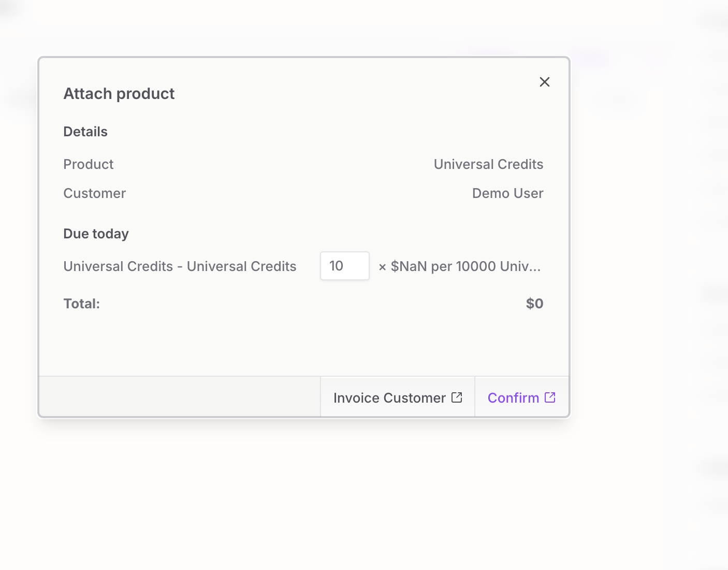Click the Details section heading

[85, 132]
